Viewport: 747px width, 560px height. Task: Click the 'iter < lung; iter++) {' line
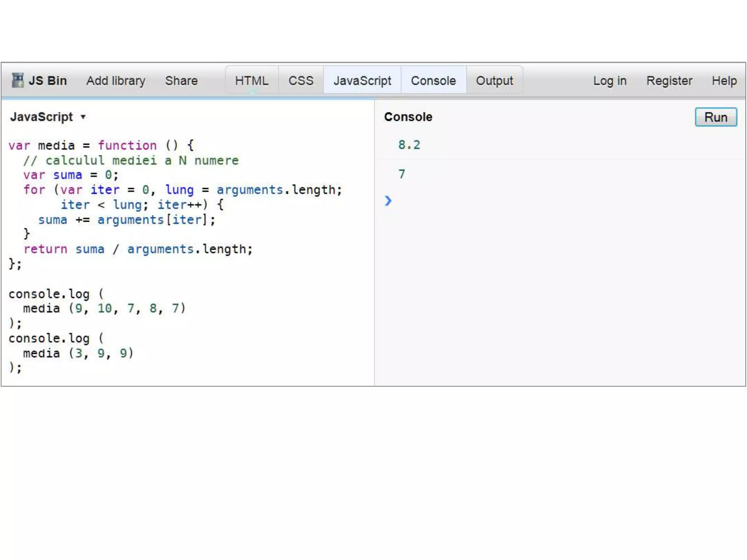[x=142, y=205]
